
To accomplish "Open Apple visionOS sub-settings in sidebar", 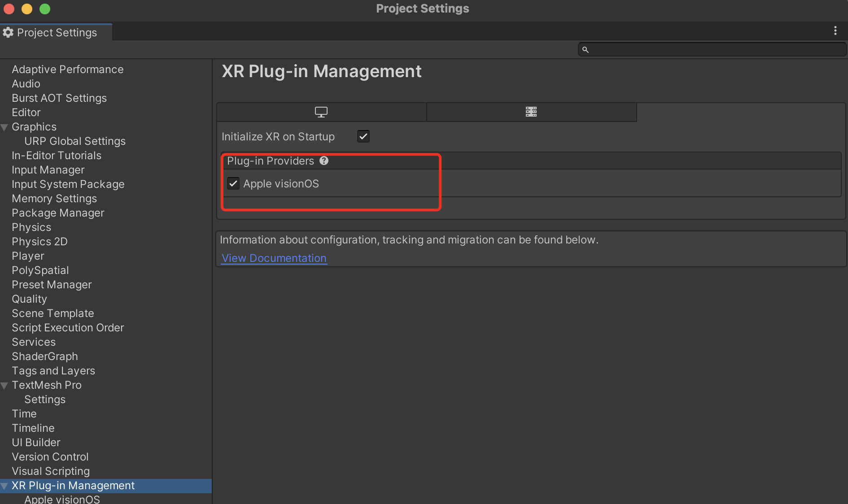I will click(62, 499).
